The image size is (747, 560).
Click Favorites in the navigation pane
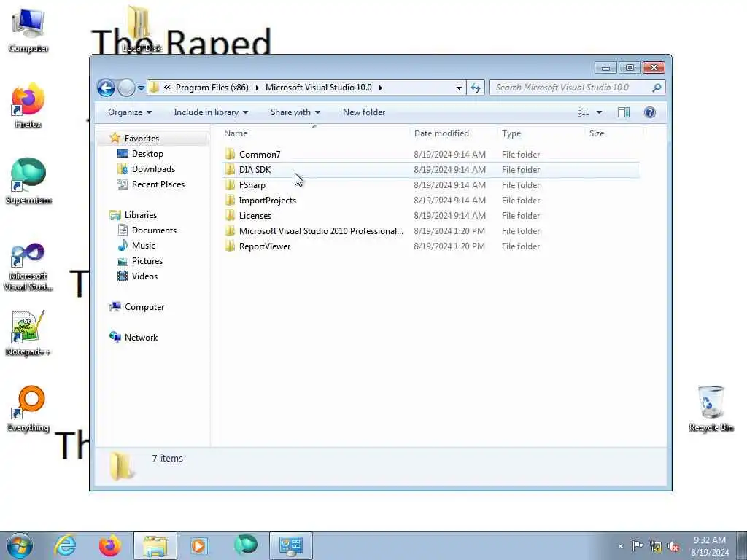point(142,139)
